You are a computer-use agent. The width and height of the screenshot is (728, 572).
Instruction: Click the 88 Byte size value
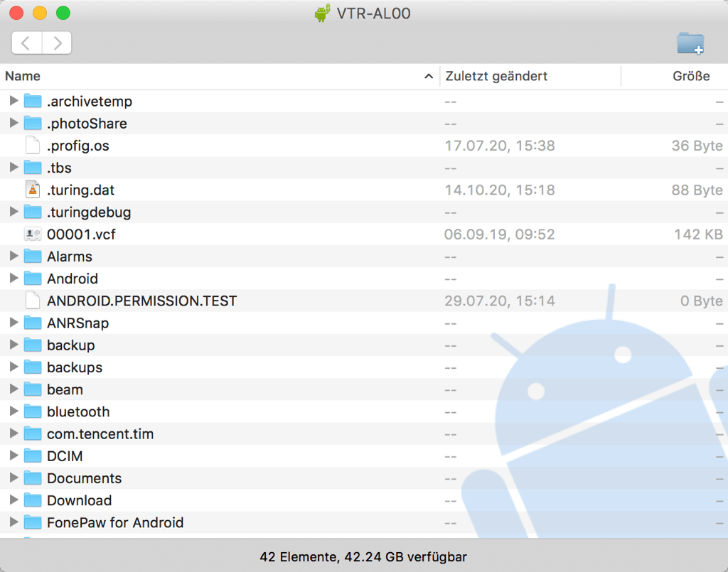click(697, 190)
